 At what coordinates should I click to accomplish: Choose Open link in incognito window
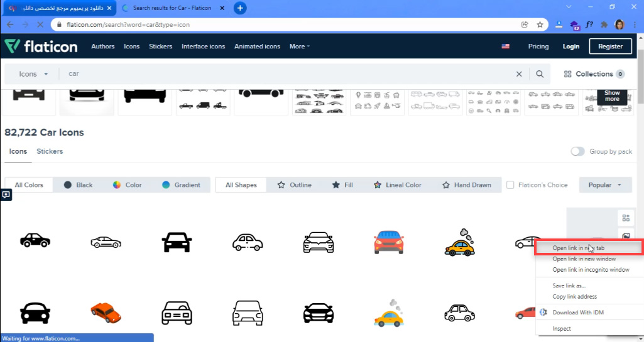pos(590,270)
